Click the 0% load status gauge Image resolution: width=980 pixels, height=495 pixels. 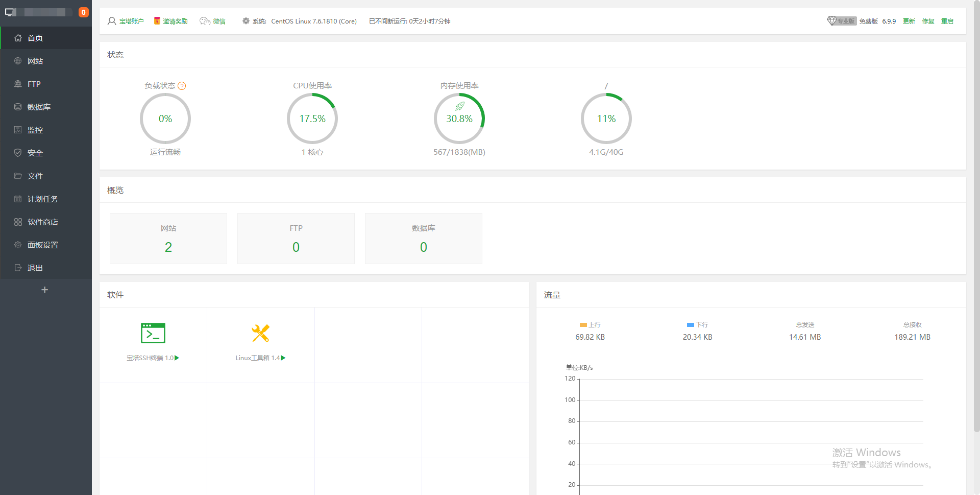coord(165,119)
